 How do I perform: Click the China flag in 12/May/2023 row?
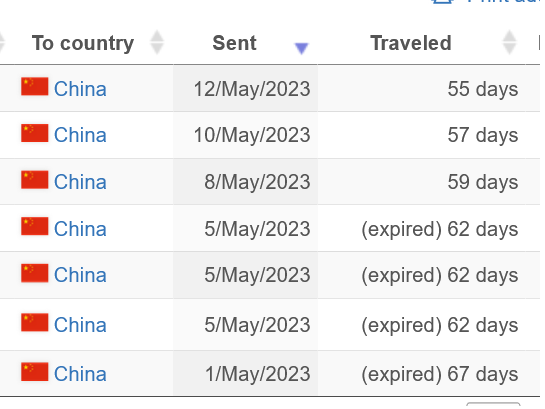[34, 86]
